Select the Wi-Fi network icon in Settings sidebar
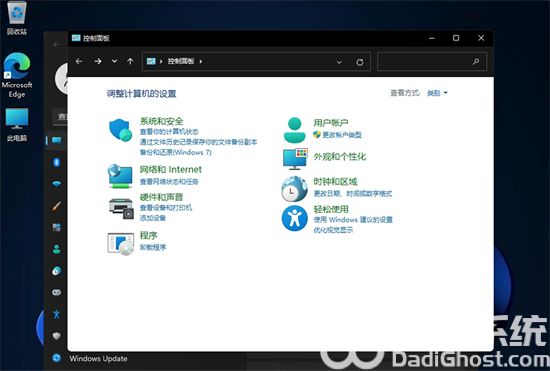The height and width of the screenshot is (371, 550). [x=56, y=184]
